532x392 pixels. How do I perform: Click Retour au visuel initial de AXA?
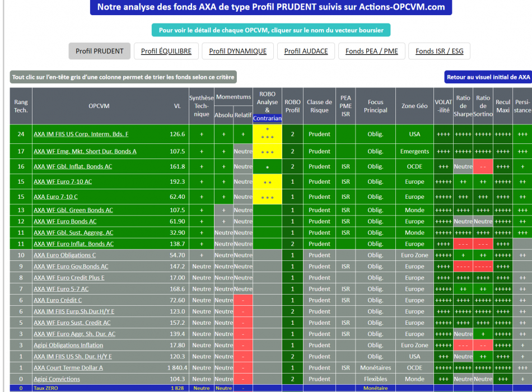point(488,77)
